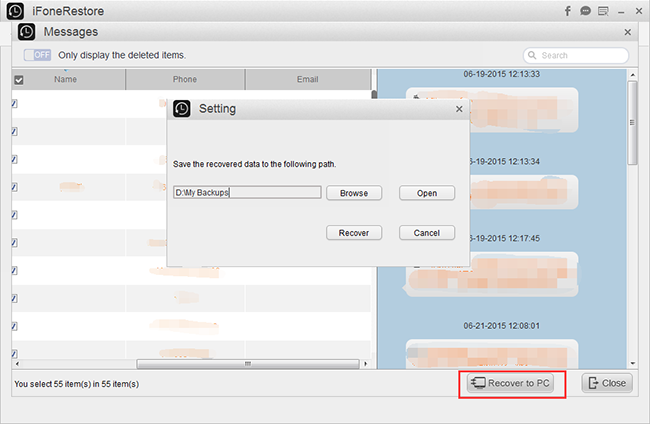Toggle 'Only display the deleted items' switch
650x424 pixels.
[37, 55]
